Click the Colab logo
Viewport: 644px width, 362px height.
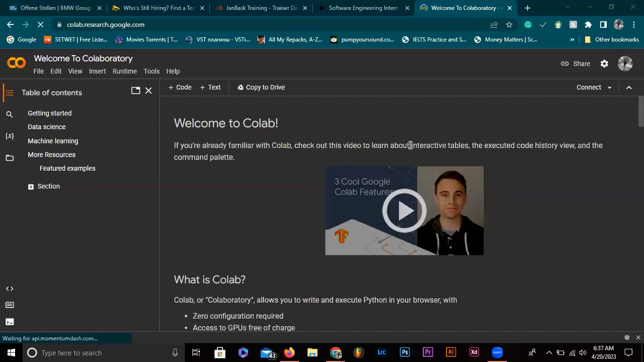point(17,63)
